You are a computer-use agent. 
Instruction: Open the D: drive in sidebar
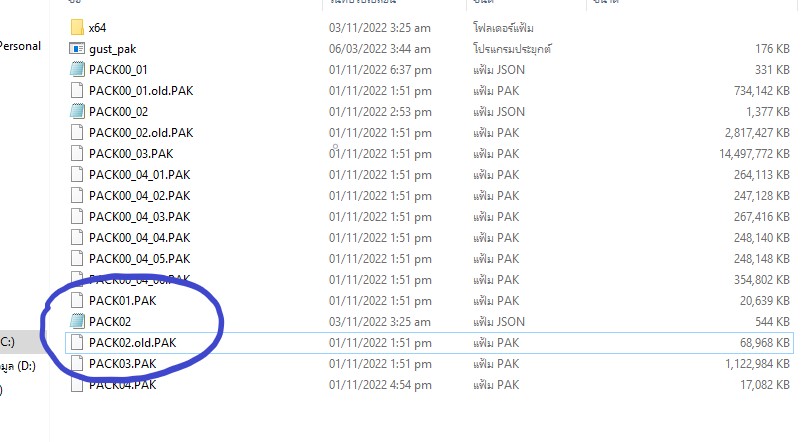click(19, 366)
